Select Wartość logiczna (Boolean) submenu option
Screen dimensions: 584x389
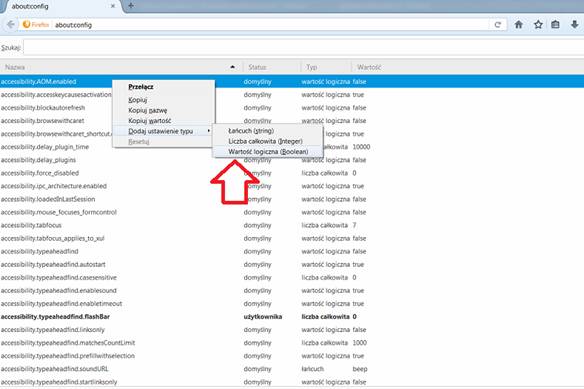point(267,152)
